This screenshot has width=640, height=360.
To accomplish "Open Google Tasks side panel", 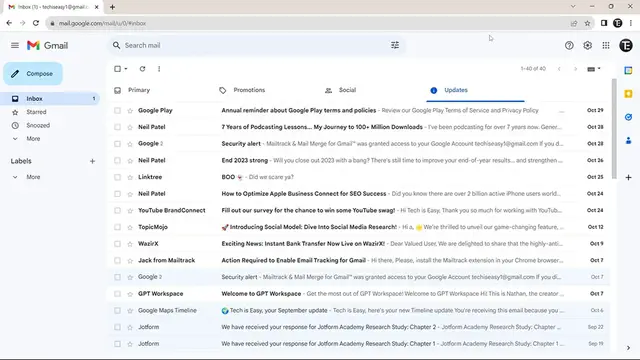I will [628, 117].
